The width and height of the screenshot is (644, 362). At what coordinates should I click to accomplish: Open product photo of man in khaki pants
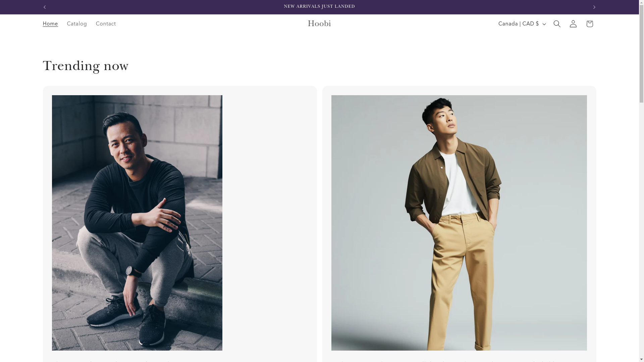459,223
